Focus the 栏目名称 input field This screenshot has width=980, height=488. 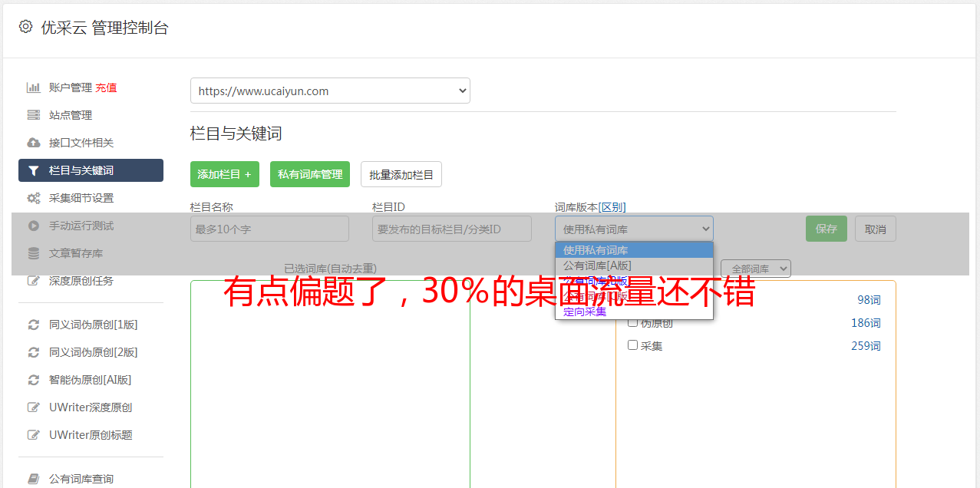point(269,229)
